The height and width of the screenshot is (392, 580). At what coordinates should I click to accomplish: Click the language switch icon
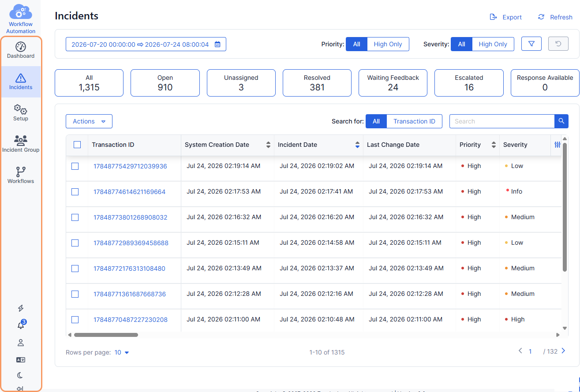click(20, 359)
